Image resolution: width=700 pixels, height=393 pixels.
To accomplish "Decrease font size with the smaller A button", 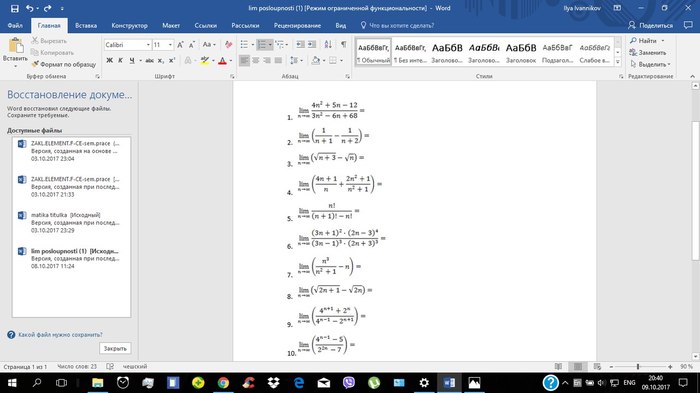I will coord(192,45).
